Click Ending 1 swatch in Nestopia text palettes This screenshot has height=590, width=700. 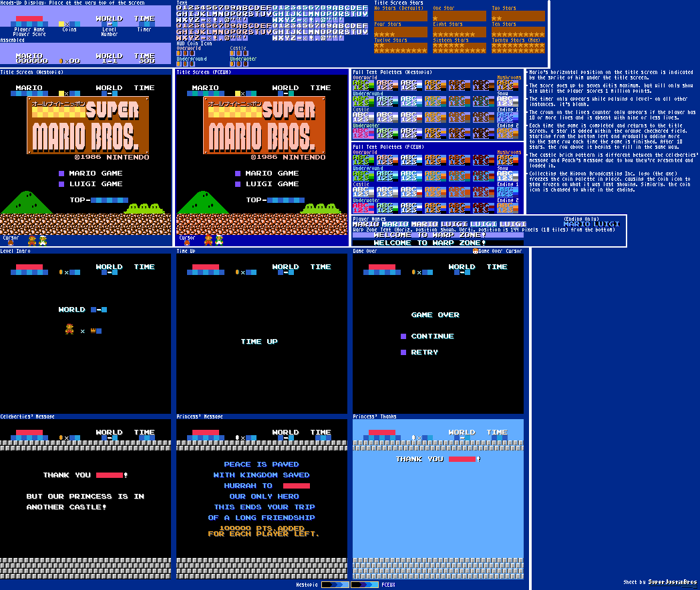508,117
